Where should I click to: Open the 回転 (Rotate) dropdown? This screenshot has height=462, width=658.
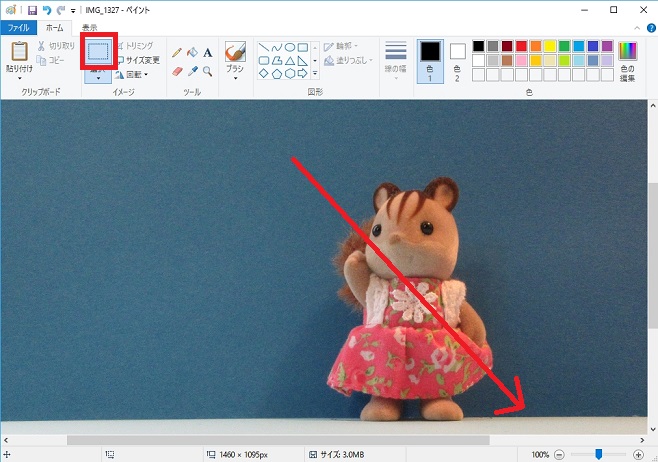coord(132,75)
